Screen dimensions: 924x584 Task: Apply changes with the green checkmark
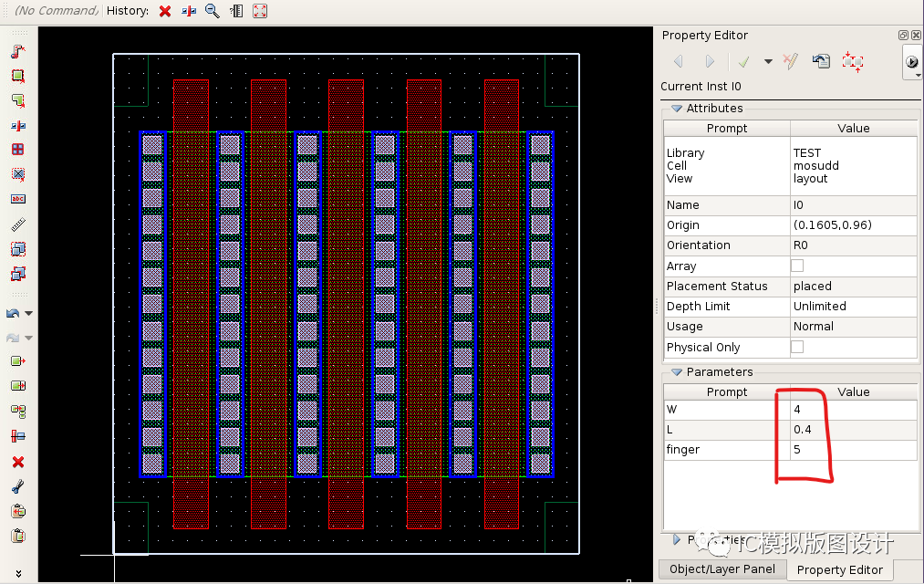(742, 62)
